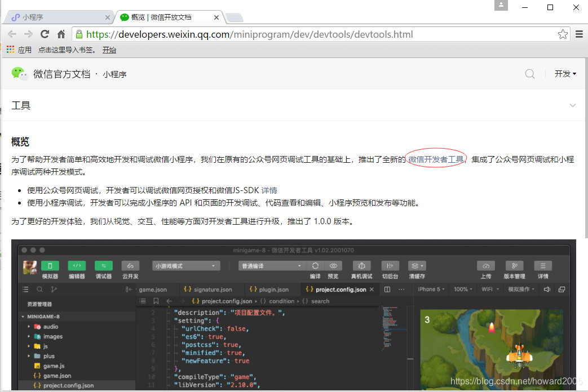The width and height of the screenshot is (588, 392).
Task: Click the 切后台 background switch icon
Action: click(x=390, y=266)
